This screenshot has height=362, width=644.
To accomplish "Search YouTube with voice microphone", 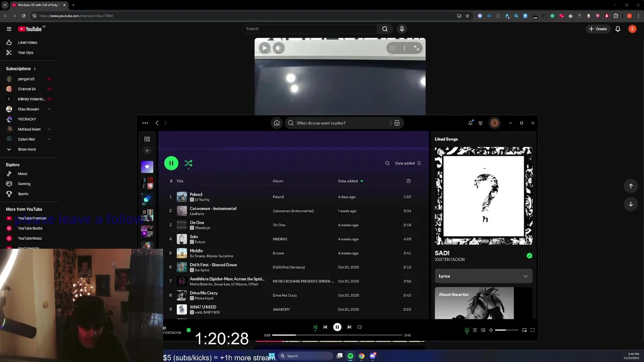I will 402,29.
